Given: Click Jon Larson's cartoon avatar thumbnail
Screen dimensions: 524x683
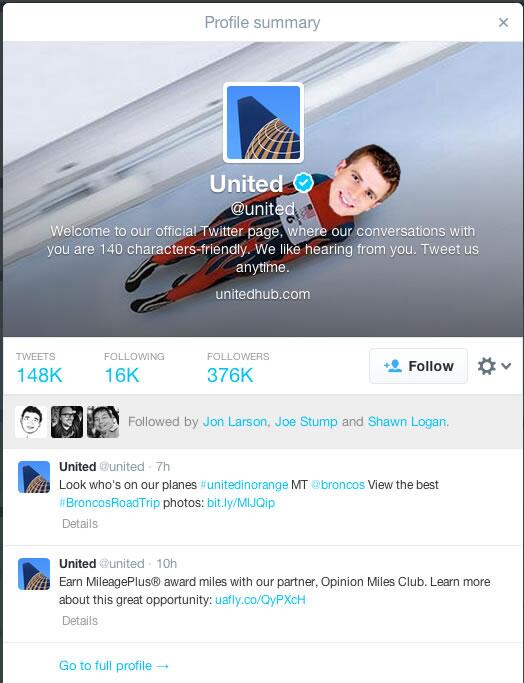Looking at the screenshot, I should (x=31, y=422).
